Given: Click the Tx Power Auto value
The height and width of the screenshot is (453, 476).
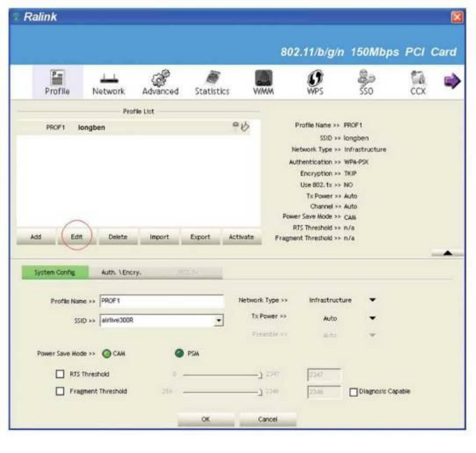Looking at the screenshot, I should point(330,318).
